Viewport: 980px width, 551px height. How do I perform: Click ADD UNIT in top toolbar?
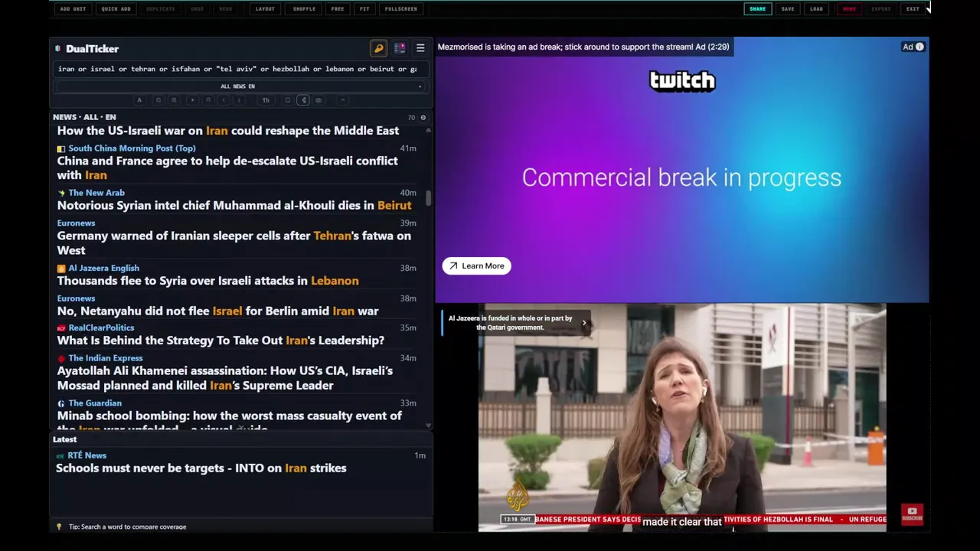click(73, 9)
